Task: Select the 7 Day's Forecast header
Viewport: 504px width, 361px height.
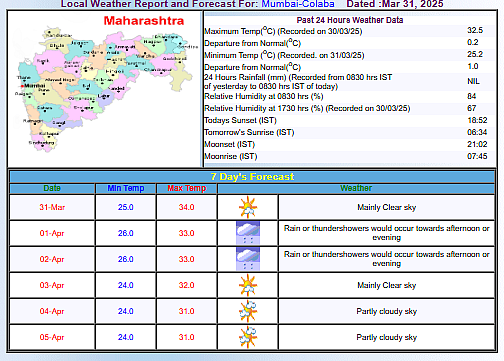Action: click(252, 176)
